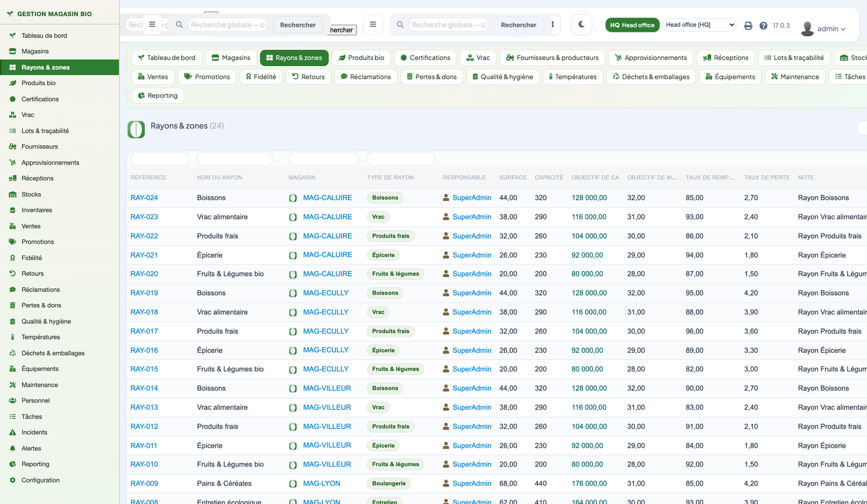Open Tâches in the left sidebar

click(x=59, y=416)
